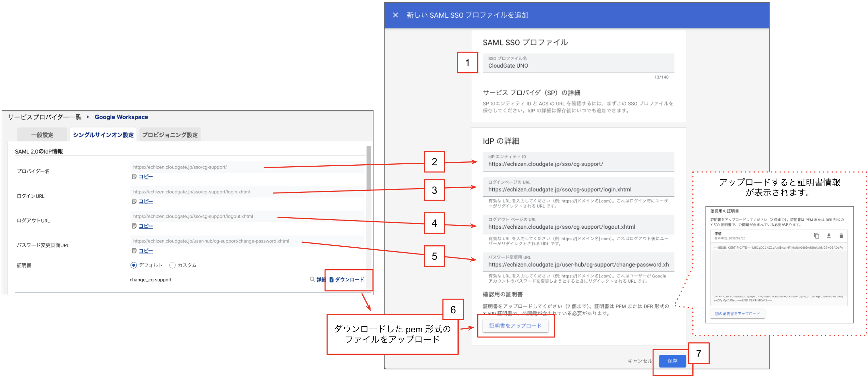Click the copy icon under logout URL
The height and width of the screenshot is (379, 868).
(x=134, y=226)
